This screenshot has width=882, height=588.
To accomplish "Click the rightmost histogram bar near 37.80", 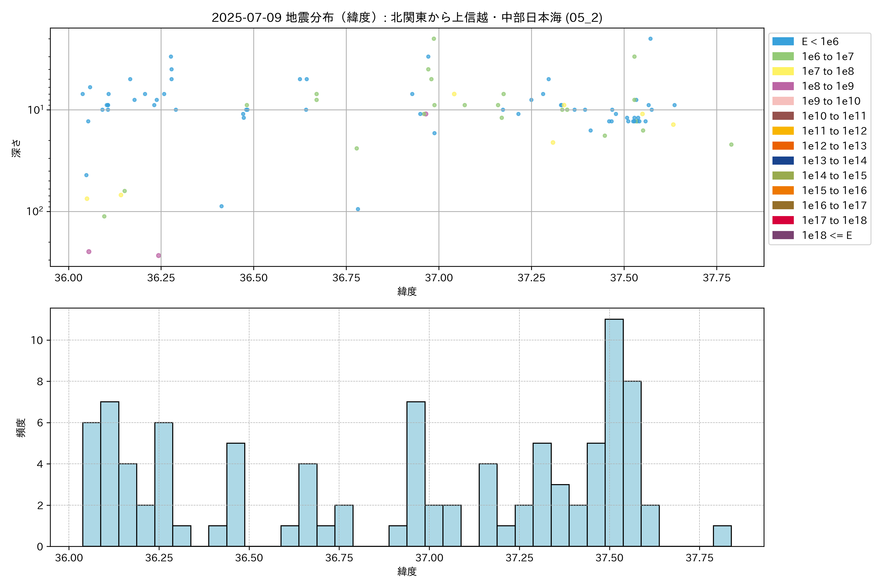I will (722, 536).
